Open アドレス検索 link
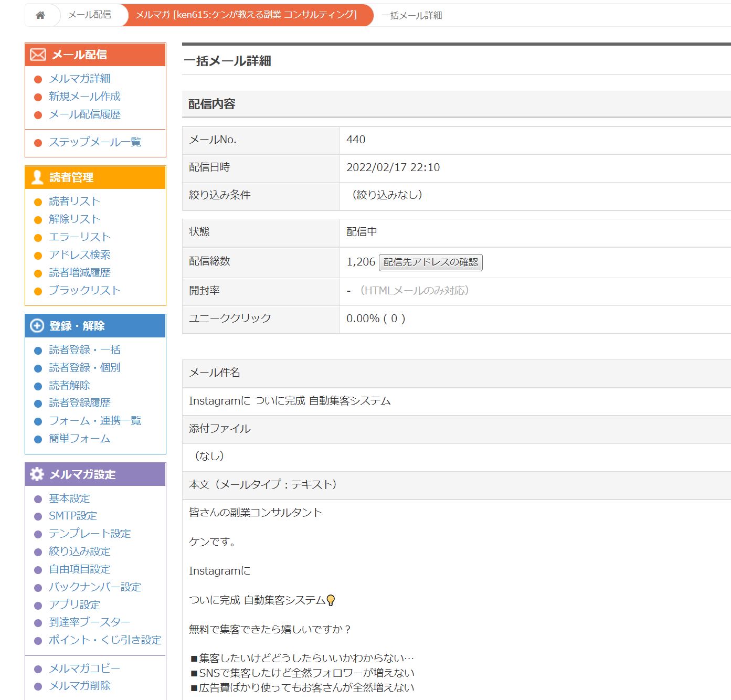The image size is (731, 700). coord(80,255)
